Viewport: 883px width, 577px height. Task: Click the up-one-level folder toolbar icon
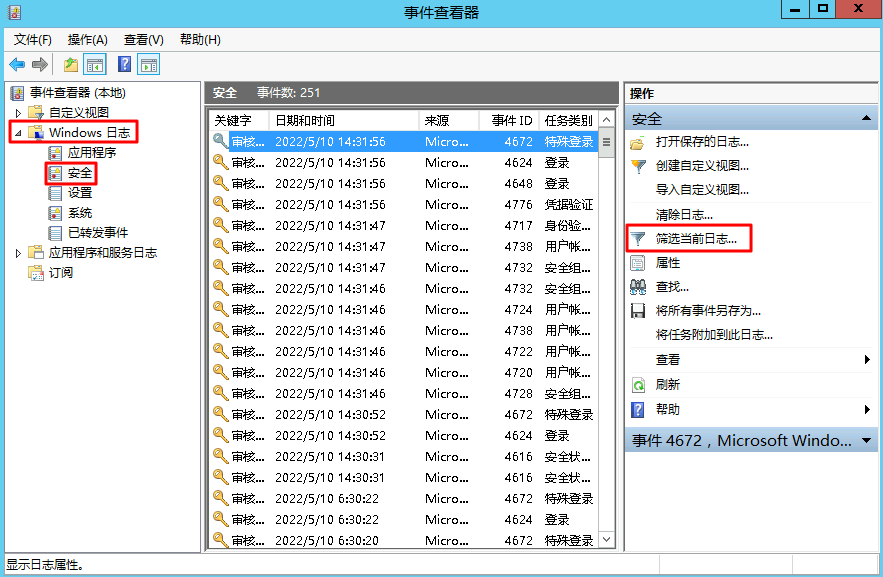pyautogui.click(x=71, y=65)
